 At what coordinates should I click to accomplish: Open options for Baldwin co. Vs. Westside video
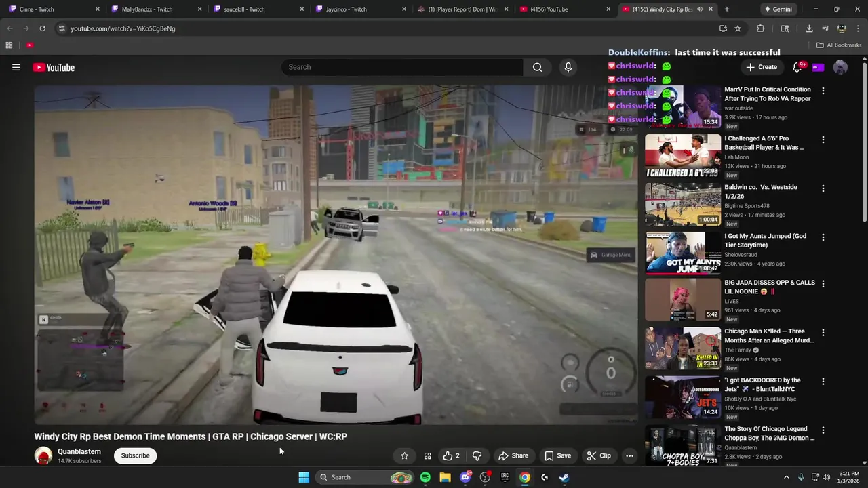[823, 188]
